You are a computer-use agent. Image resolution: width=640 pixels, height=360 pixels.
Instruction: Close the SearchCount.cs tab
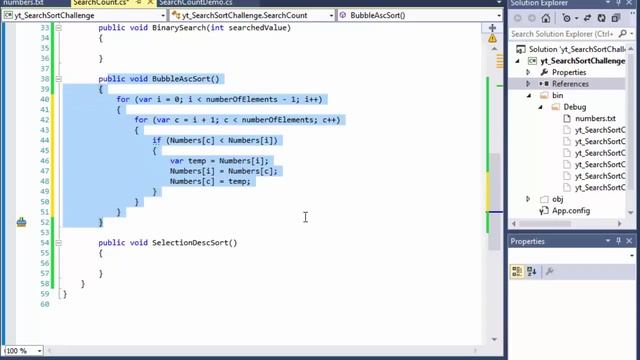coord(150,3)
